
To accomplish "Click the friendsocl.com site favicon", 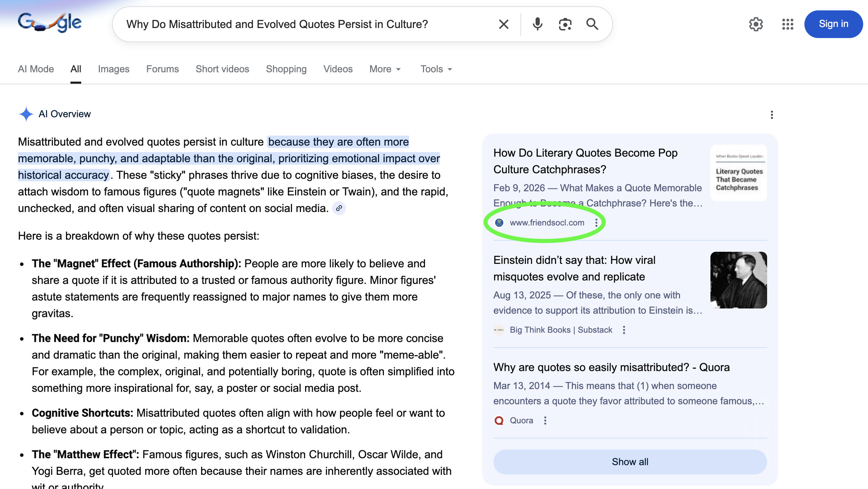I will click(x=499, y=223).
